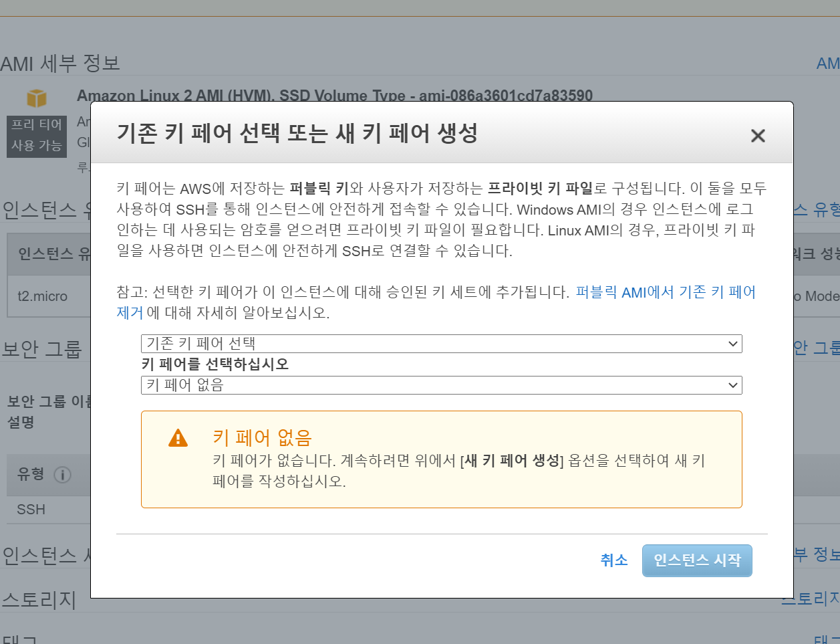Click 't2.micro' in background instance table
840x644 pixels.
pyautogui.click(x=42, y=296)
